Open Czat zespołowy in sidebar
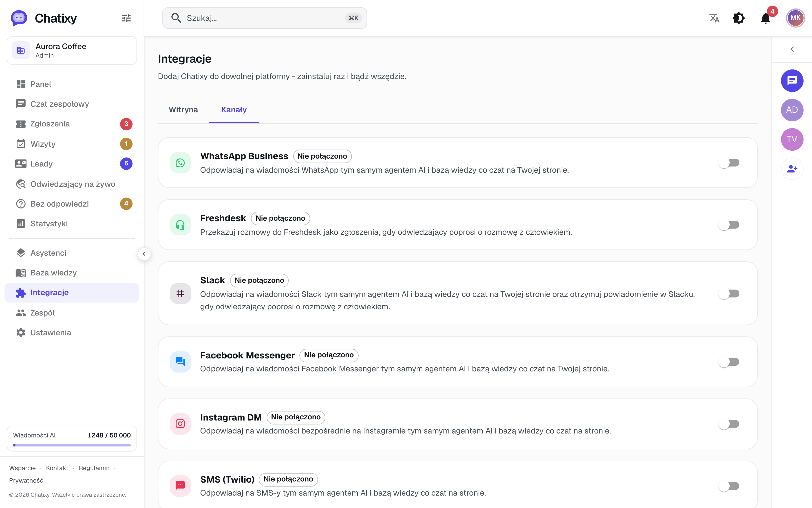812x508 pixels. [72, 104]
